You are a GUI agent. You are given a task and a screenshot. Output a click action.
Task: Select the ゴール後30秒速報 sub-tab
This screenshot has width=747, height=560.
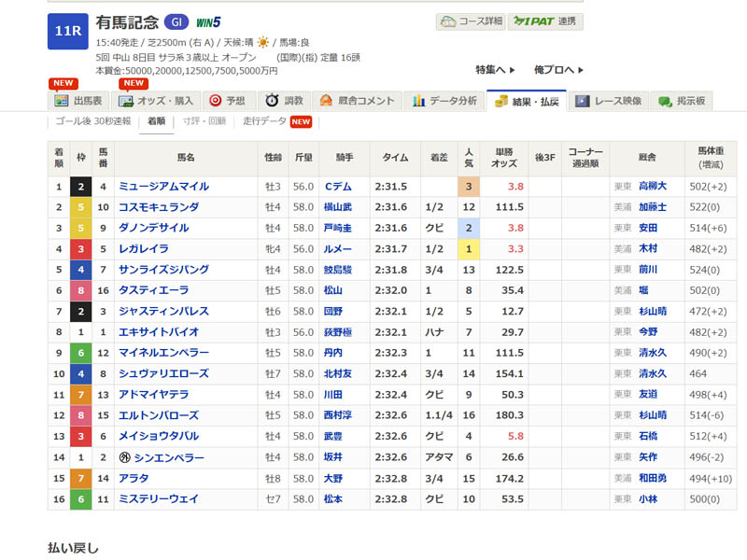pyautogui.click(x=93, y=121)
